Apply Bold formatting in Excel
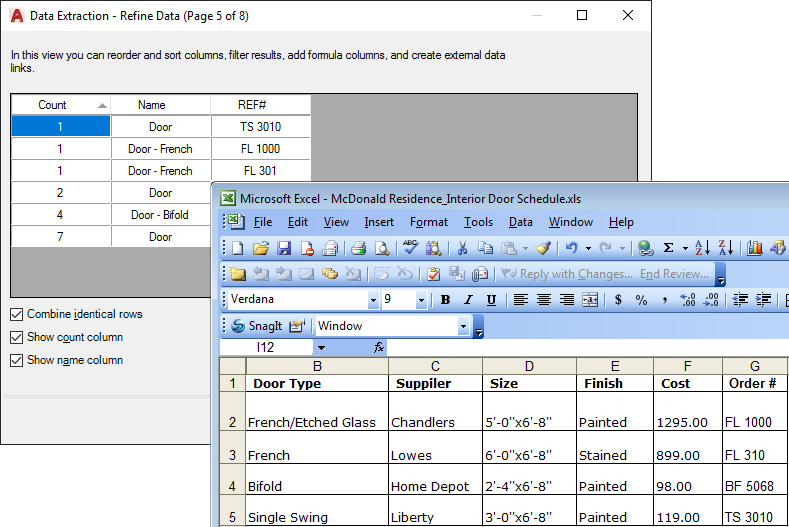The width and height of the screenshot is (789, 527). tap(445, 300)
